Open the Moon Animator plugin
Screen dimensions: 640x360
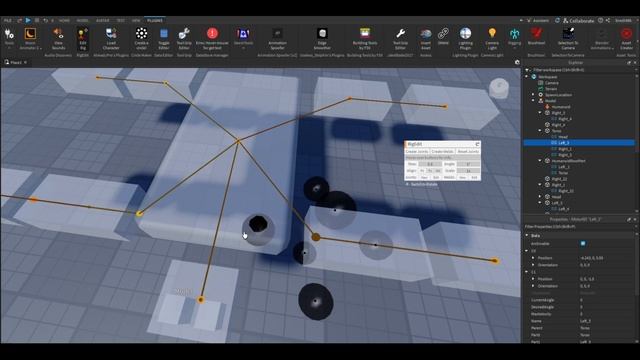(x=30, y=39)
